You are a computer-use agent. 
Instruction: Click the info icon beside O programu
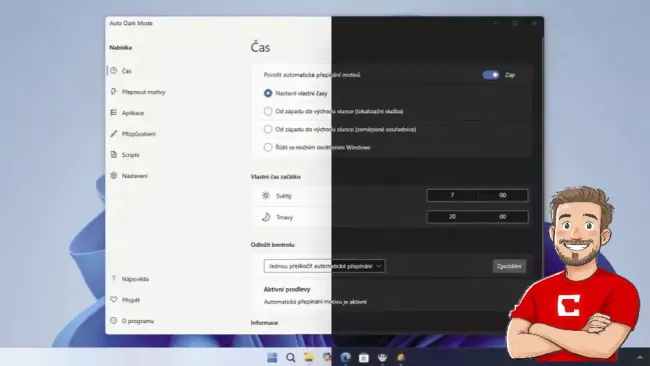114,320
